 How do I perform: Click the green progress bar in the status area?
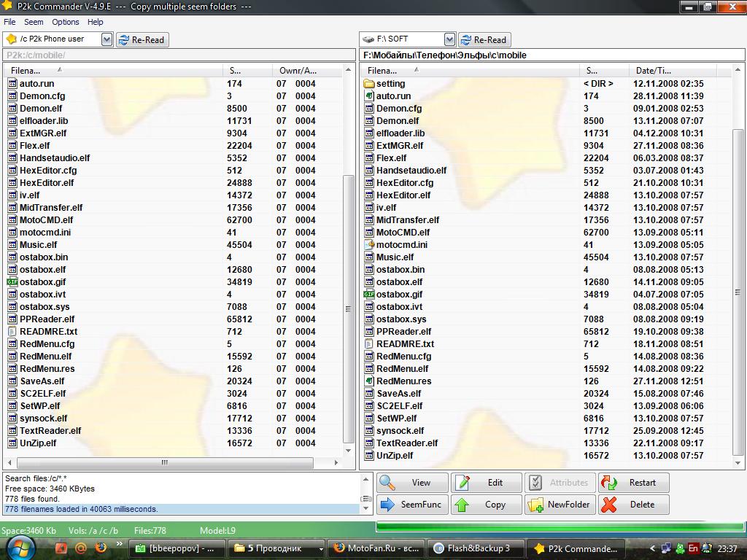coord(560,526)
